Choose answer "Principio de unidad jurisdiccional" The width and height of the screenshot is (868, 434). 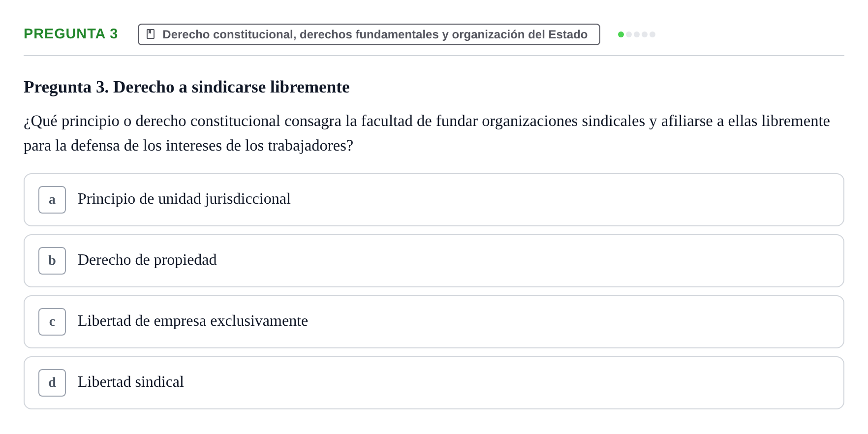pyautogui.click(x=434, y=200)
